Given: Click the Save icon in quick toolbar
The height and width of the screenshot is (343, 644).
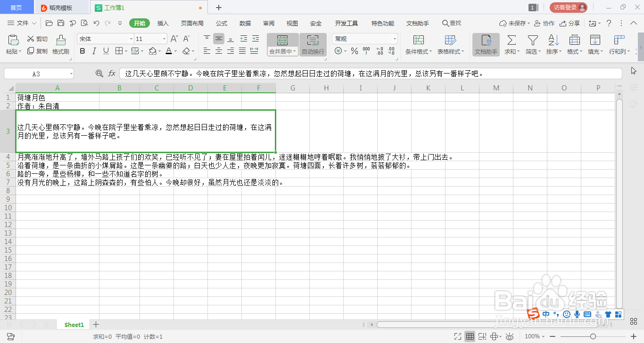Looking at the screenshot, I should (x=61, y=23).
